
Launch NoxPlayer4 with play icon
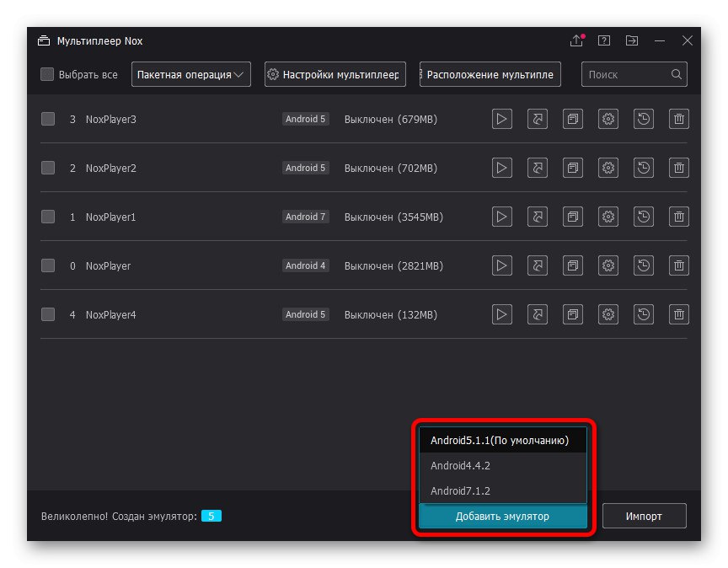click(502, 314)
